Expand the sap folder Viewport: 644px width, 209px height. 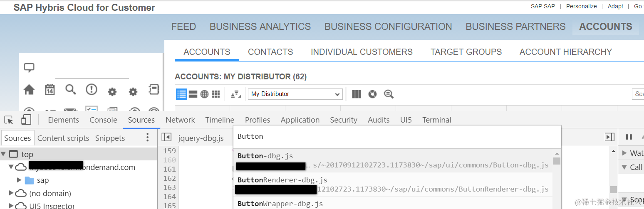(x=19, y=180)
